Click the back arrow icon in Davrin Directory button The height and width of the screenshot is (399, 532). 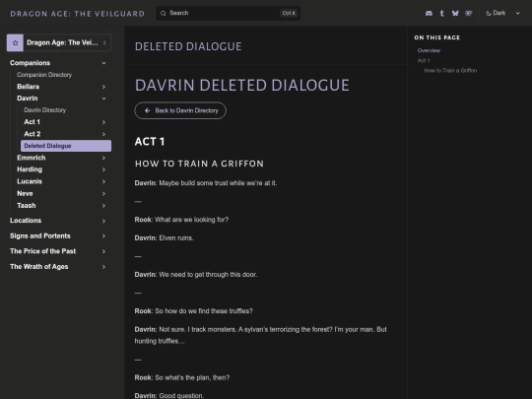tap(147, 110)
